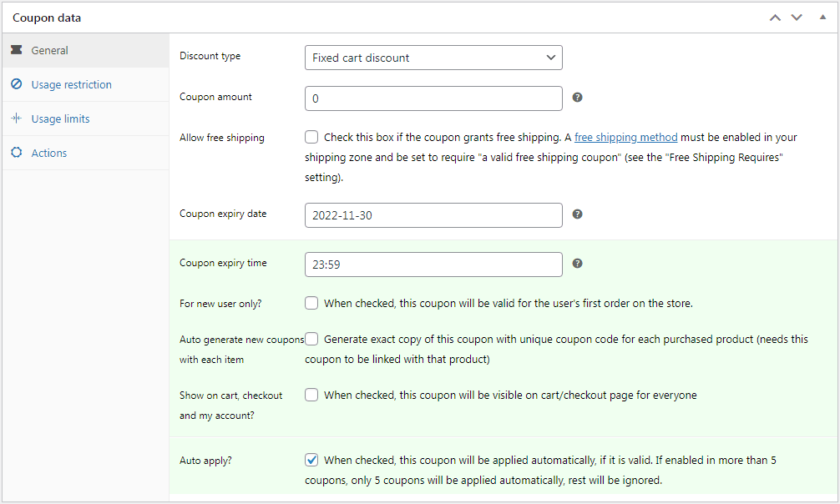
Task: Click the Usage restriction ban icon
Action: tap(17, 84)
